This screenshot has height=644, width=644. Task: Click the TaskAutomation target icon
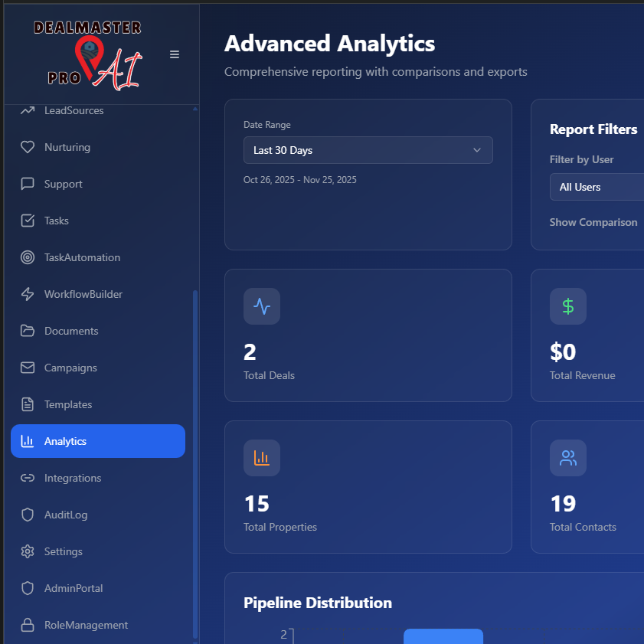(28, 257)
